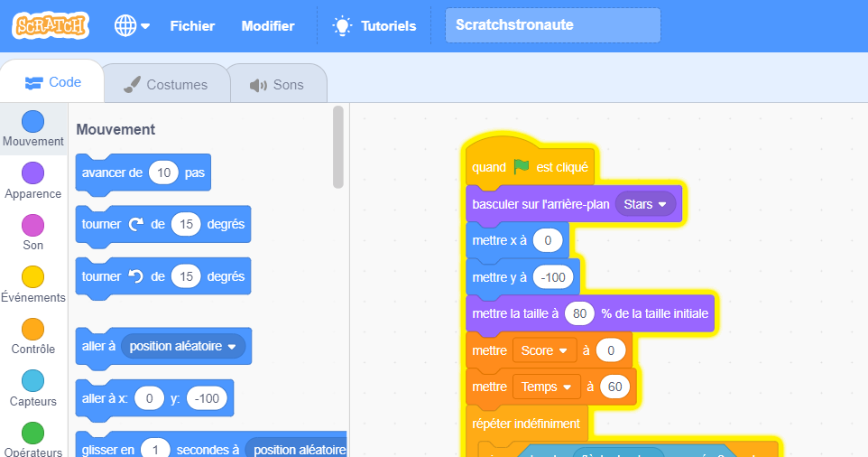Click the Scratch logo

click(51, 25)
